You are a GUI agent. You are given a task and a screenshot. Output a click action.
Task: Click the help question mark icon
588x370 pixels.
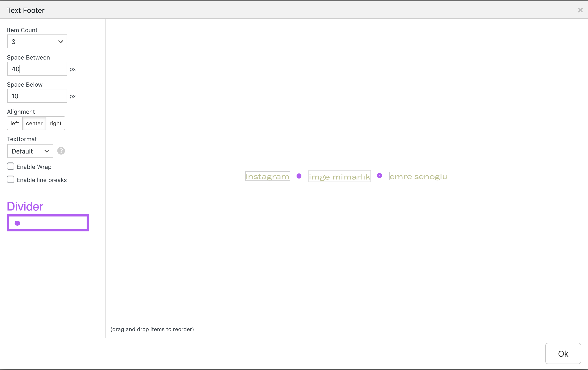click(x=61, y=151)
